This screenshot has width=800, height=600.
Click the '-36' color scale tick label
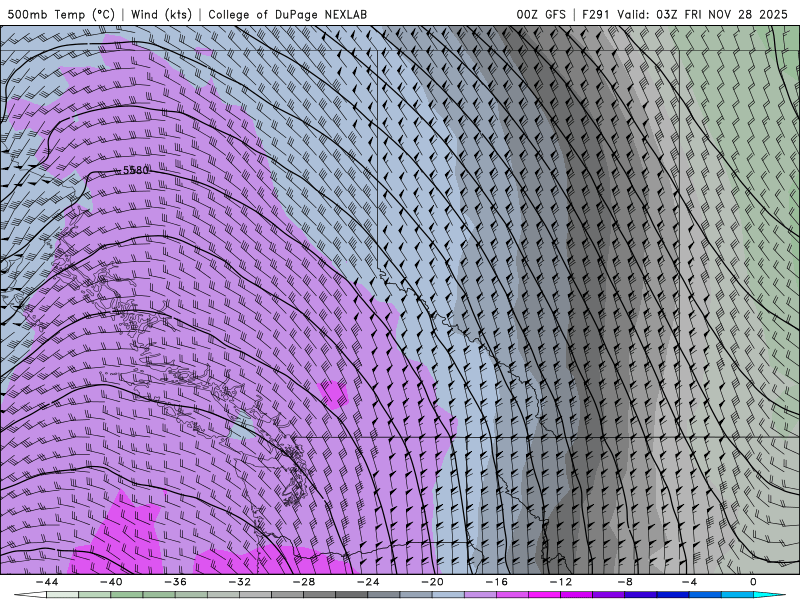pos(176,582)
